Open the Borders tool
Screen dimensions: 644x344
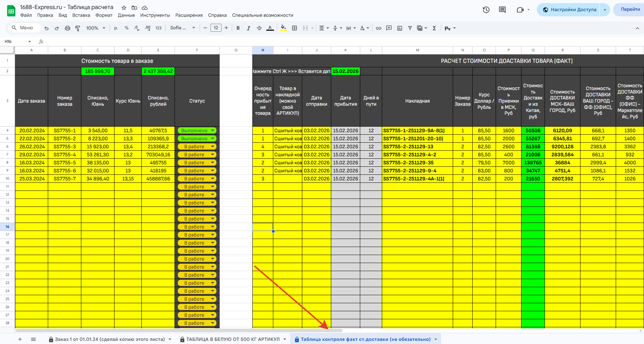(294, 28)
